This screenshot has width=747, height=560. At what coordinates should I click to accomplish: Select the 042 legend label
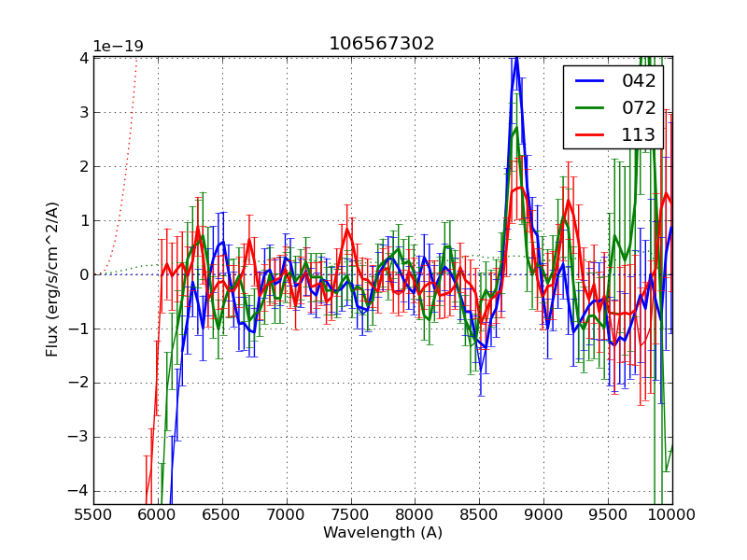pos(639,81)
